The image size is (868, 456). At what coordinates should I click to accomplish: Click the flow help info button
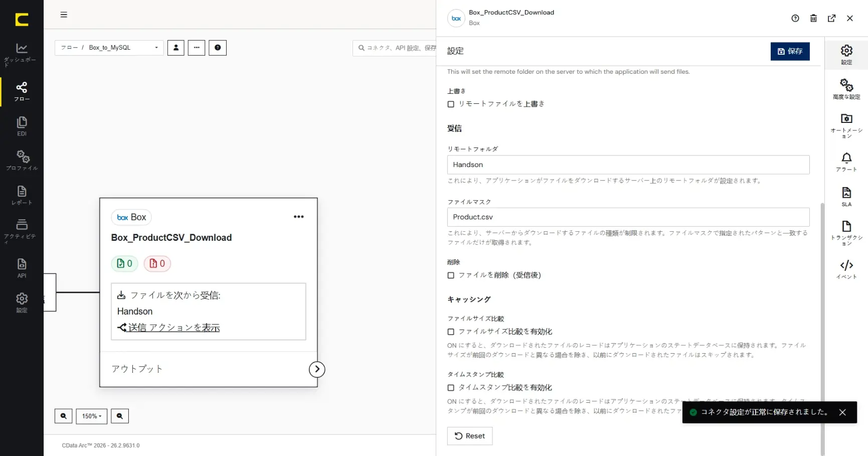(218, 48)
